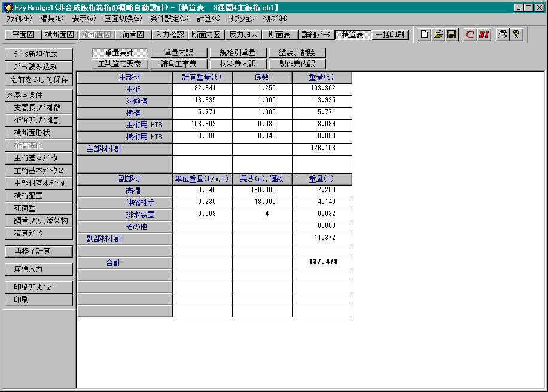Viewport: 548px width, 392px height.
Task: Open the 横桁配置 settings
Action: coord(39,196)
